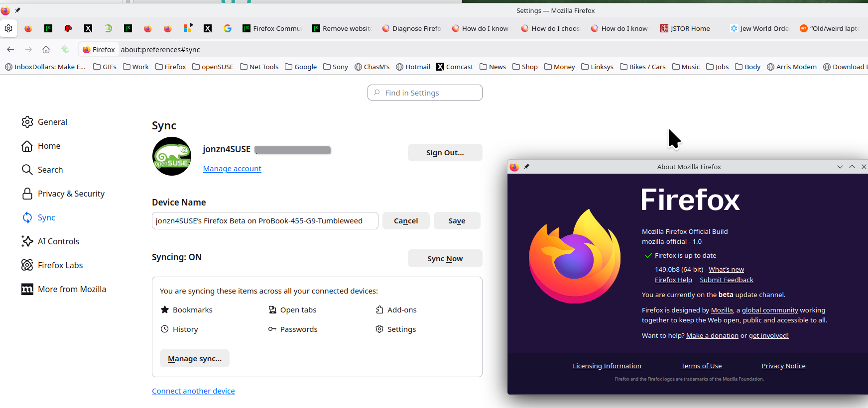Switch to the Old/weird laptop tab
The image size is (868, 408).
tap(830, 28)
